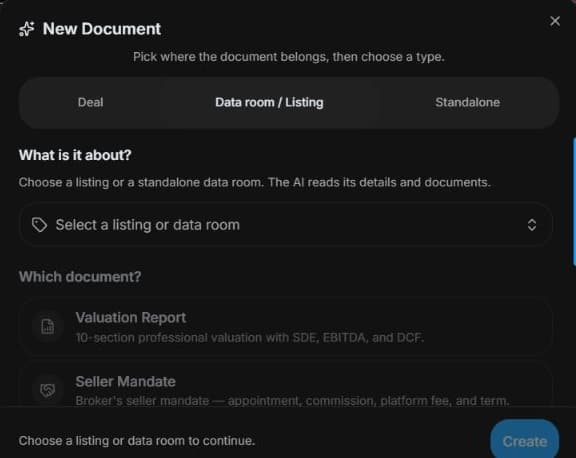
Task: Open the Select a listing or data room dropdown
Action: (x=285, y=225)
